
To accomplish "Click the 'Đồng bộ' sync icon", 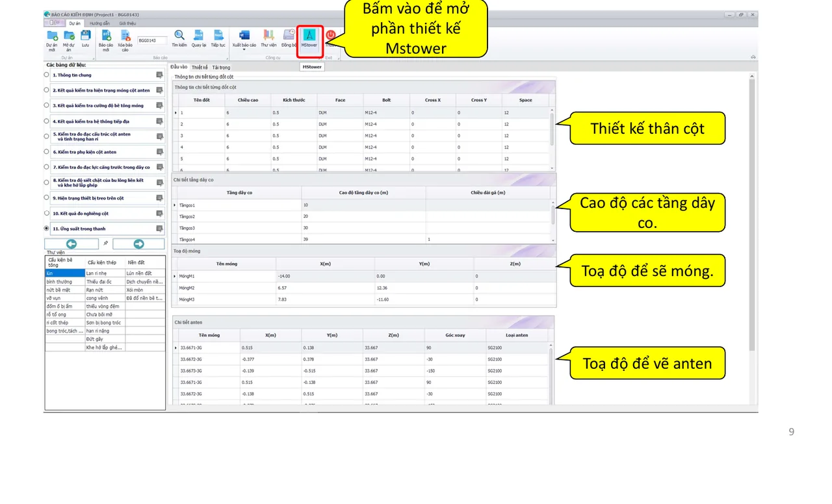I will 289,35.
